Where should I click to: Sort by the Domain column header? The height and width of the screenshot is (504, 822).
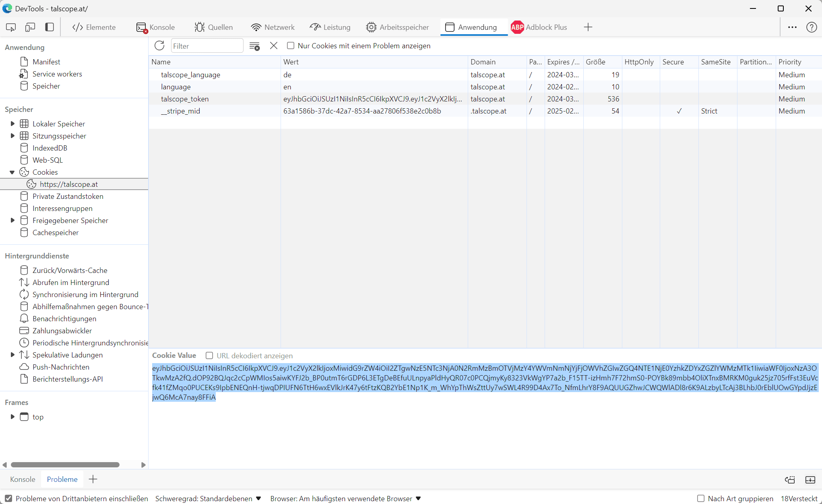click(x=497, y=62)
